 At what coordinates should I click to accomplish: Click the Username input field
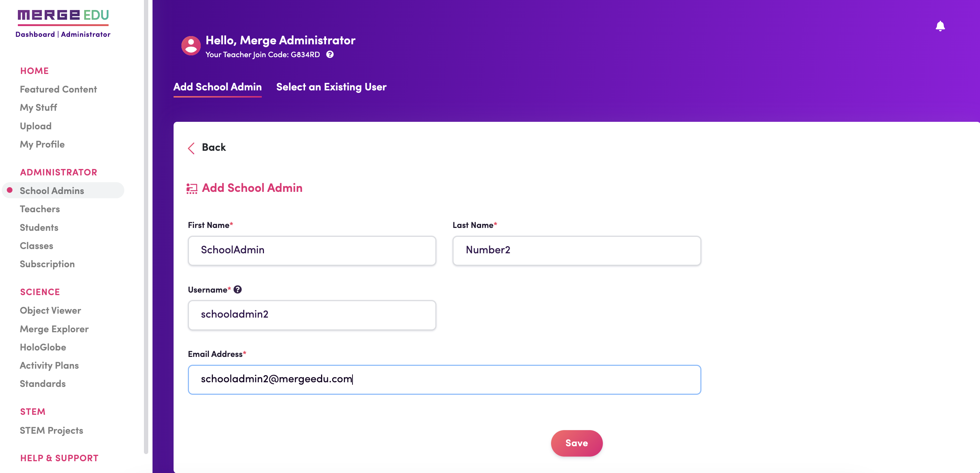pyautogui.click(x=312, y=315)
